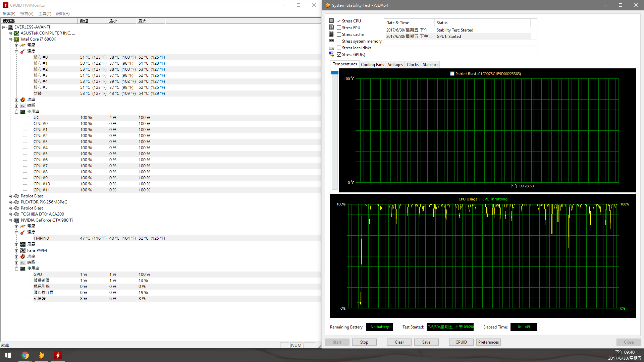This screenshot has height=362, width=644.
Task: Uncheck the Stress GPU(s) checkbox
Action: pos(339,55)
